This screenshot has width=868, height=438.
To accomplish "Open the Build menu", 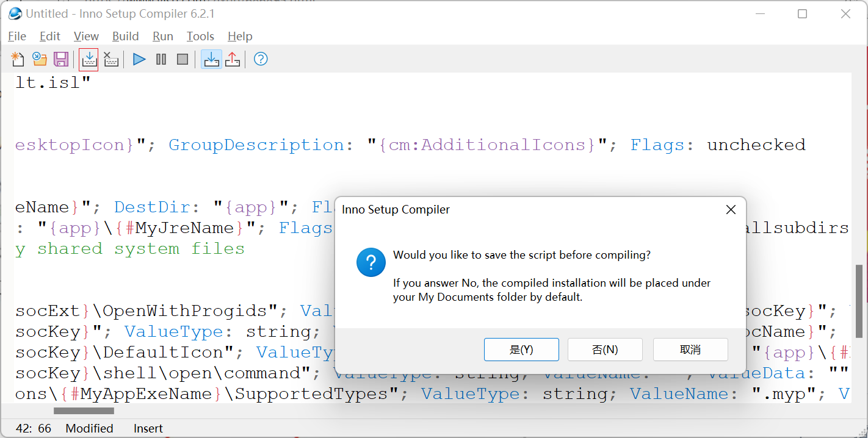I will [125, 37].
